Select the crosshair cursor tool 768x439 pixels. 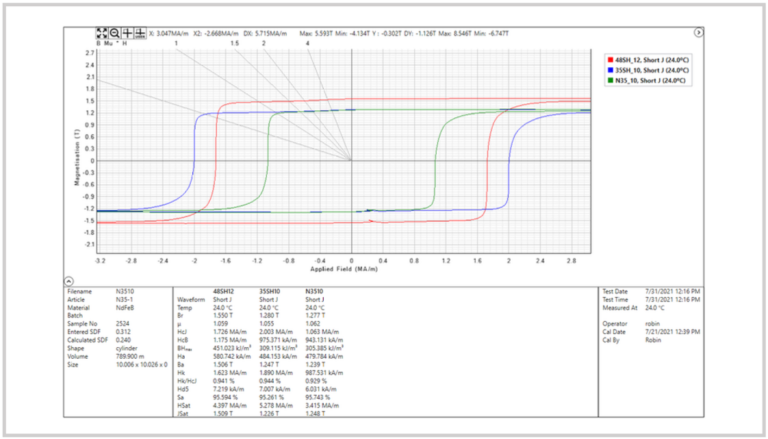pyautogui.click(x=128, y=32)
